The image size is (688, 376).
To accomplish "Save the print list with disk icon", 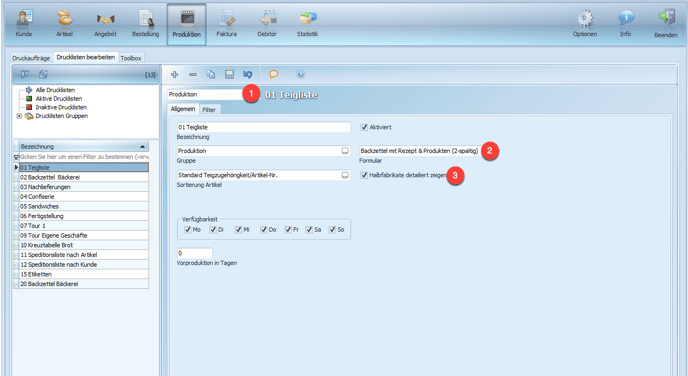I will tap(229, 75).
